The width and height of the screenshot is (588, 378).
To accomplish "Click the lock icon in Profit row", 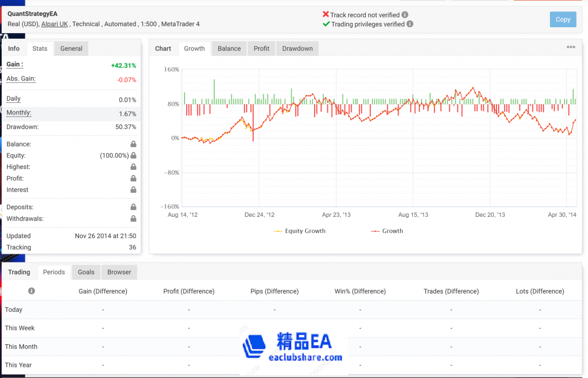I will [133, 179].
